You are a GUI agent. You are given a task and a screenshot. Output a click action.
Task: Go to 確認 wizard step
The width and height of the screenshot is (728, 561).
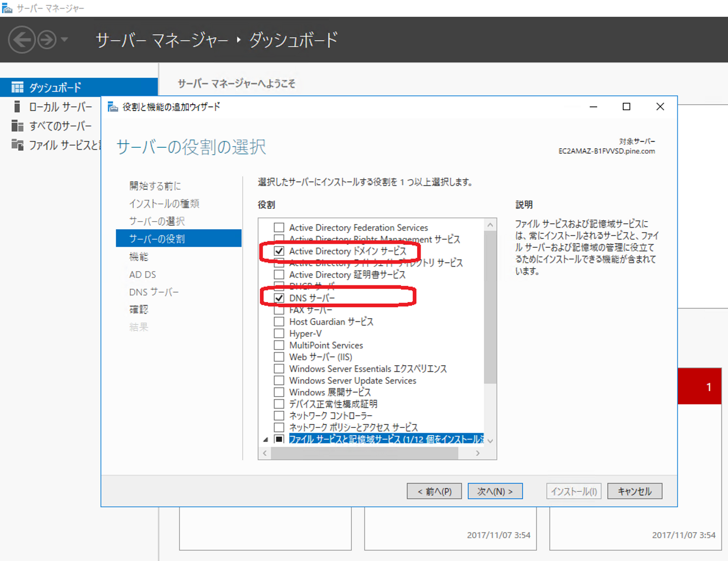point(139,309)
